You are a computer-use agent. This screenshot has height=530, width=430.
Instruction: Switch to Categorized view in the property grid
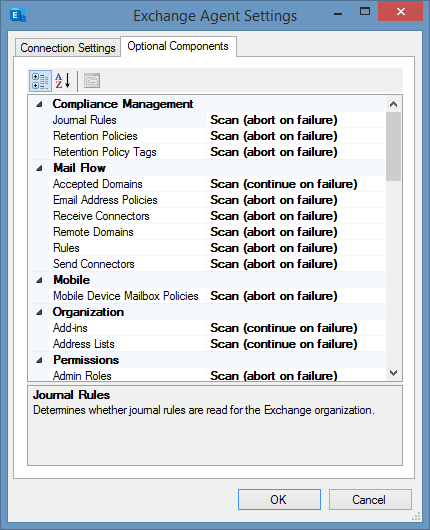[40, 81]
